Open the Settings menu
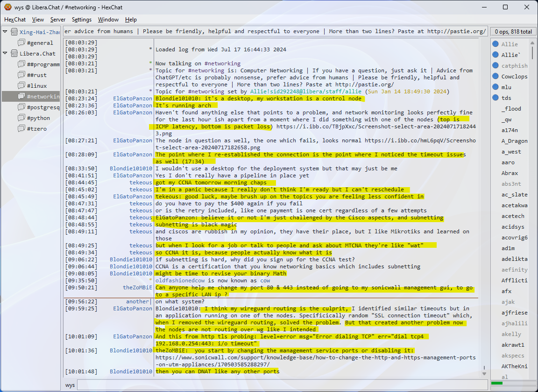The height and width of the screenshot is (392, 538). [82, 20]
